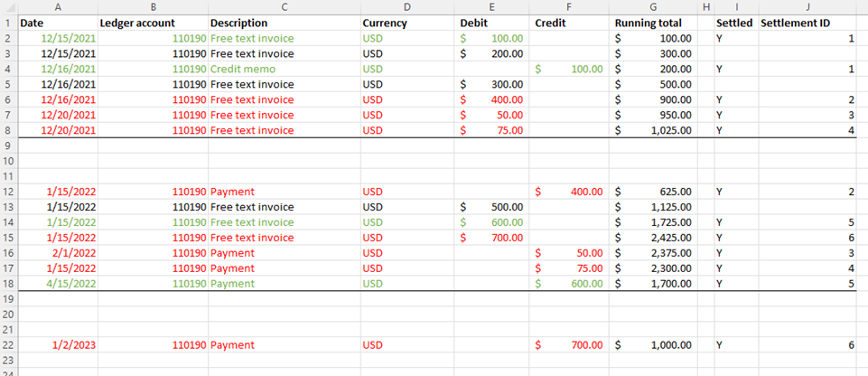Select running total 2,425.00 cell
868x376 pixels.
(x=653, y=238)
